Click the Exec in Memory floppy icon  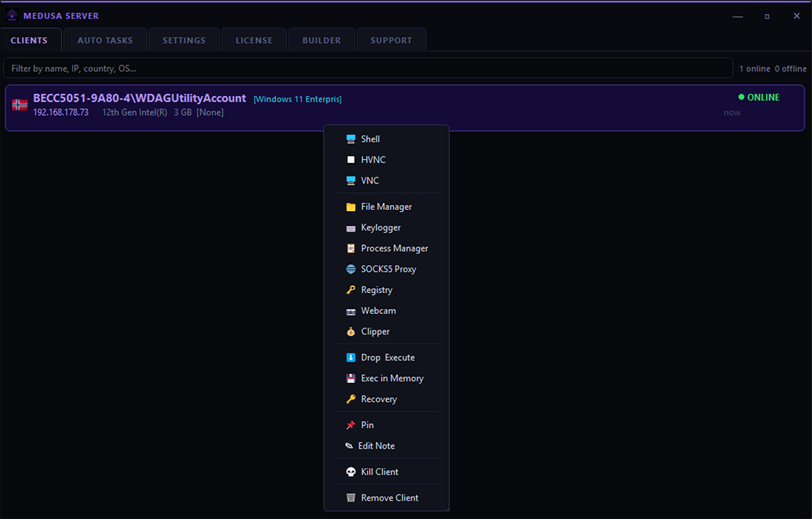pyautogui.click(x=351, y=378)
